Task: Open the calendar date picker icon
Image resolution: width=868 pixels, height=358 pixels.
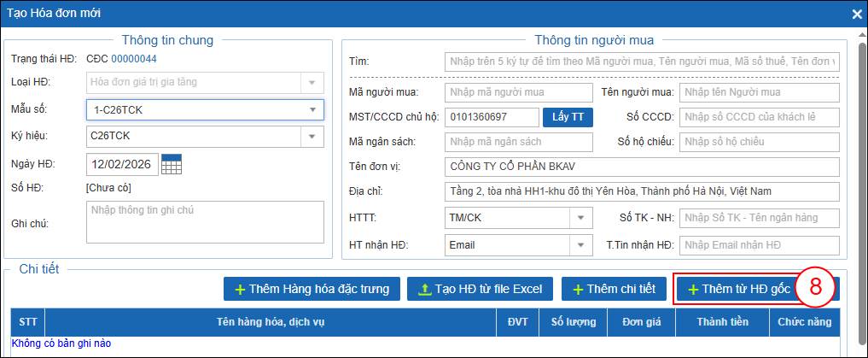Action: point(172,164)
